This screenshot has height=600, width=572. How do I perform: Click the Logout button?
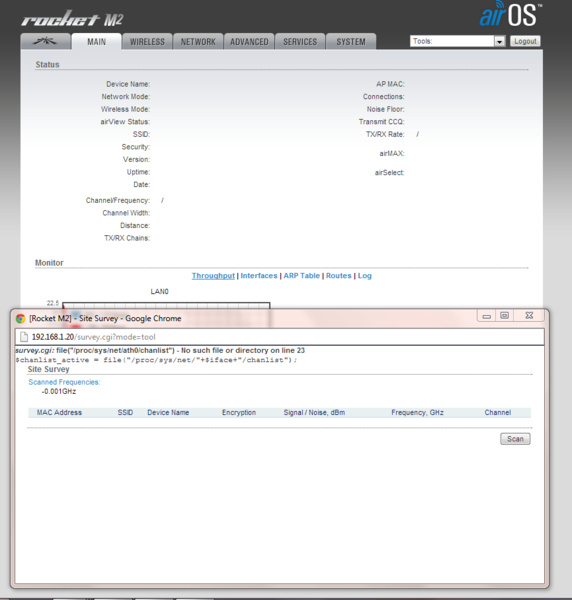[525, 41]
